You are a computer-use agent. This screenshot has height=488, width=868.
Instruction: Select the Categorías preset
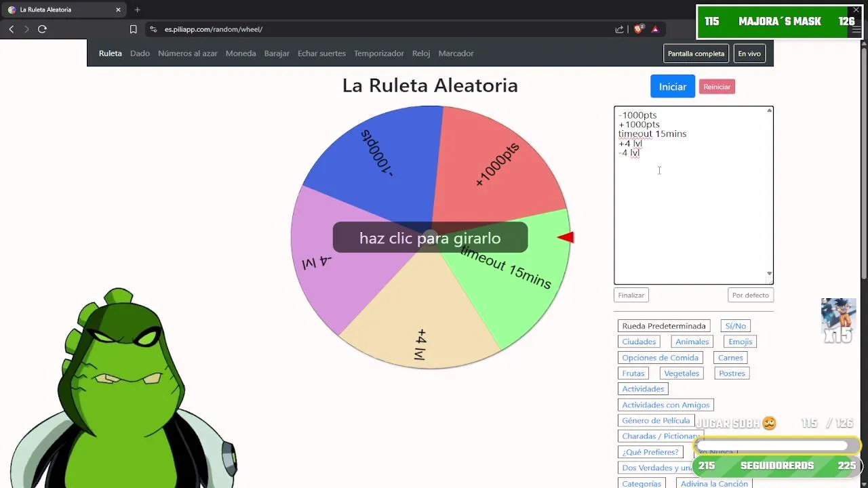click(642, 484)
